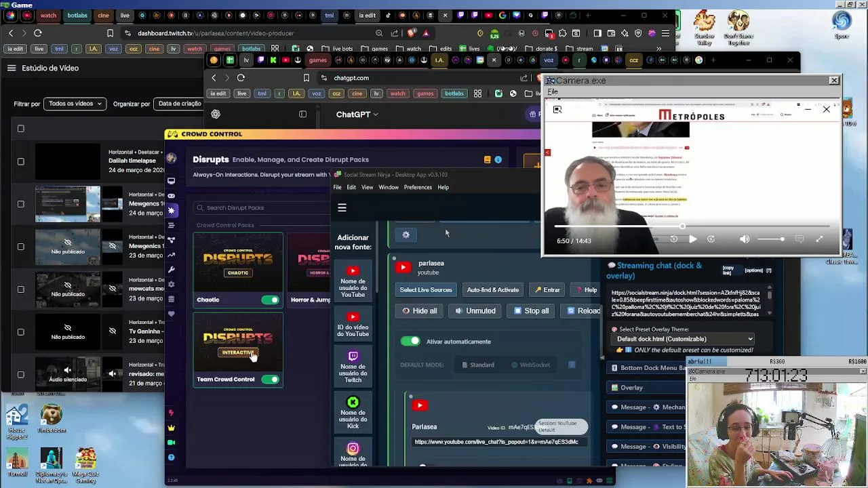868x488 pixels.
Task: Click the lightning bolt icon in Crowd Control sidebar
Action: tap(171, 413)
